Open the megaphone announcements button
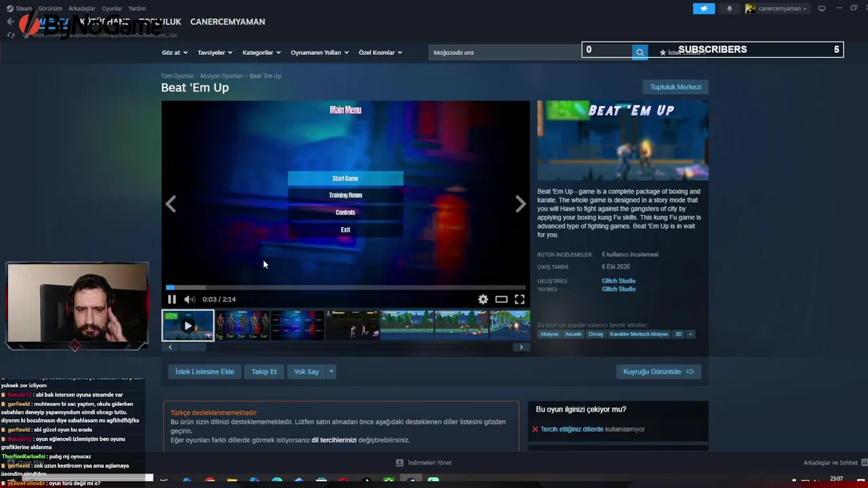This screenshot has height=488, width=868. click(704, 9)
